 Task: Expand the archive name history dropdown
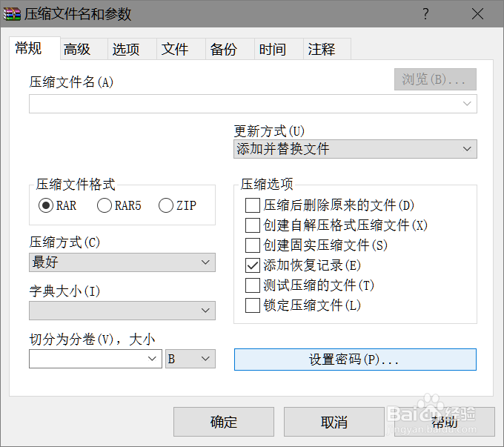click(467, 104)
